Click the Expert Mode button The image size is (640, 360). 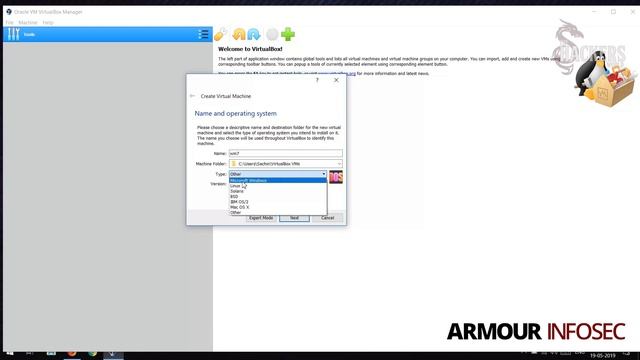coord(261,218)
